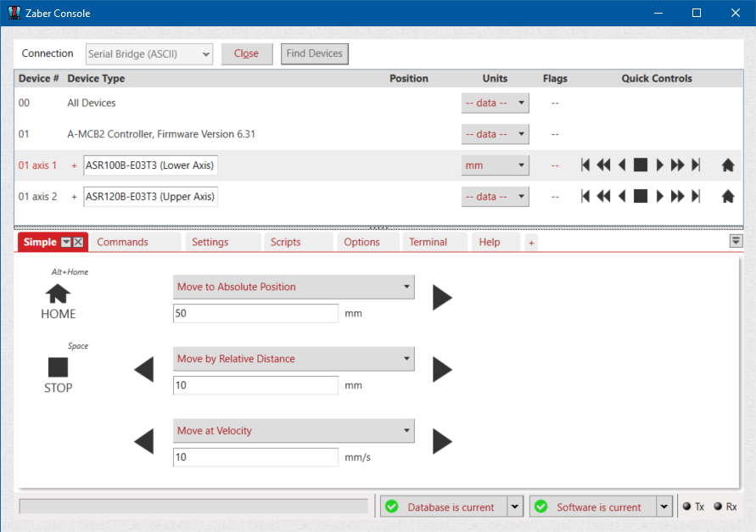Click the Find Devices button
The width and height of the screenshot is (756, 532).
coord(314,53)
